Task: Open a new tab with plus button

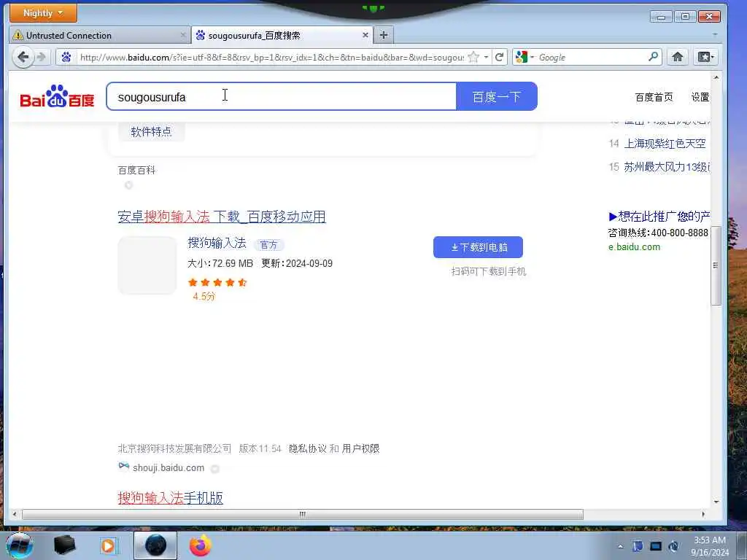Action: coord(384,35)
